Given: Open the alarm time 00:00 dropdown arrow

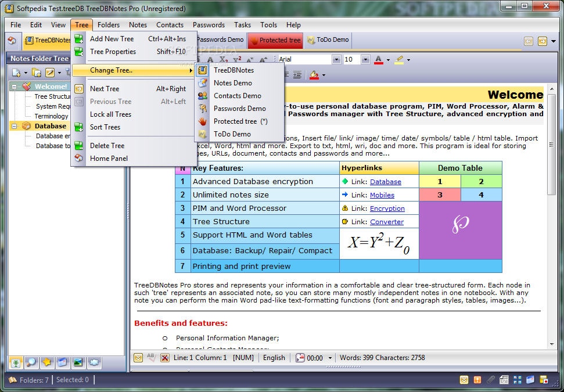Looking at the screenshot, I should (x=330, y=358).
